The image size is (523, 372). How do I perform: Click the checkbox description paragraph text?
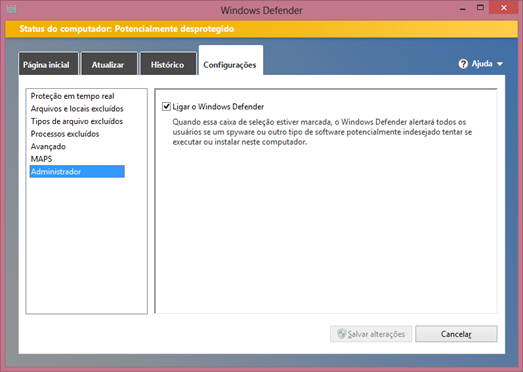[x=322, y=132]
